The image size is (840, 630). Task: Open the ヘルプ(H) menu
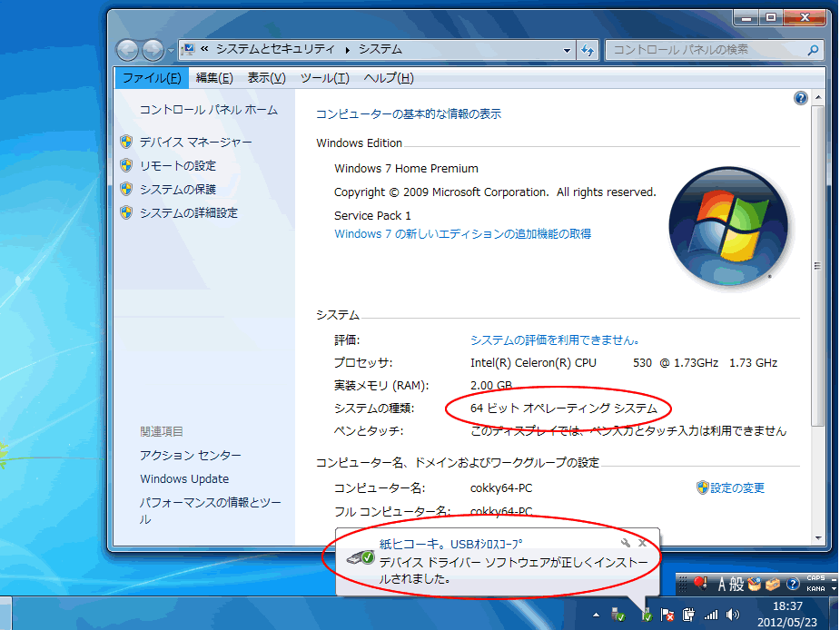389,78
